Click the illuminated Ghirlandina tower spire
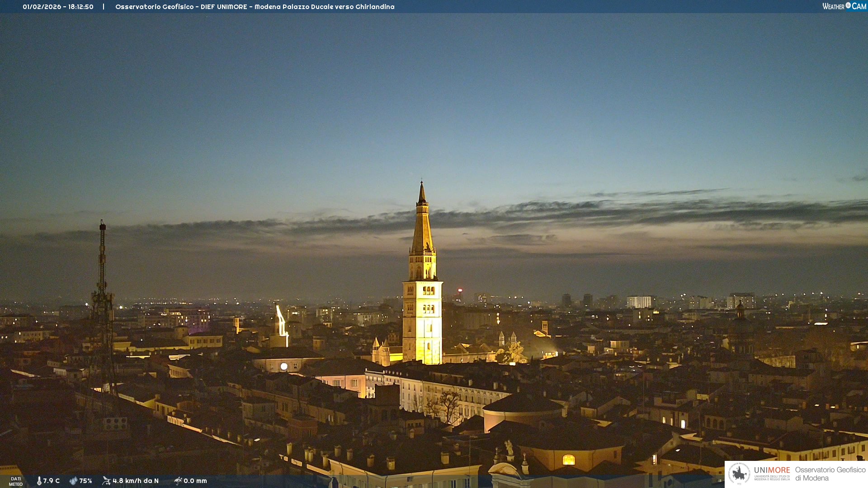Image resolution: width=868 pixels, height=488 pixels. pos(422,226)
